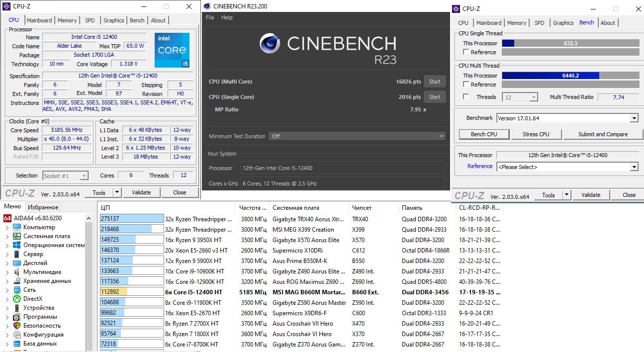Click the Дисплей monitor icon
The image size is (644, 352).
pyautogui.click(x=17, y=263)
